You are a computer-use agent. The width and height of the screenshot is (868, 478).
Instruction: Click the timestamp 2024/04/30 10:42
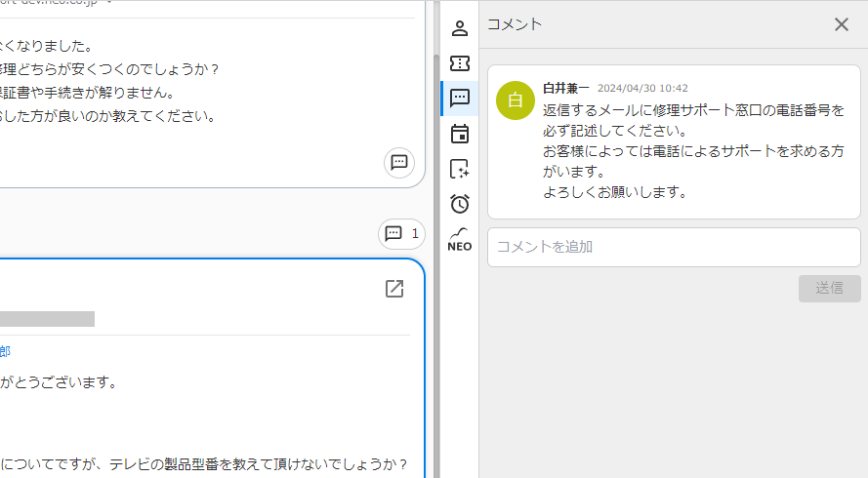[x=642, y=88]
